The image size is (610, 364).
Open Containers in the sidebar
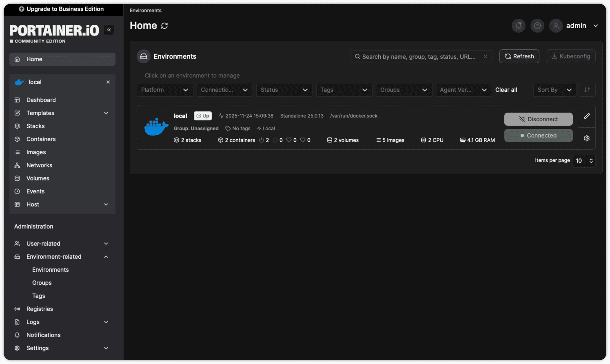41,139
